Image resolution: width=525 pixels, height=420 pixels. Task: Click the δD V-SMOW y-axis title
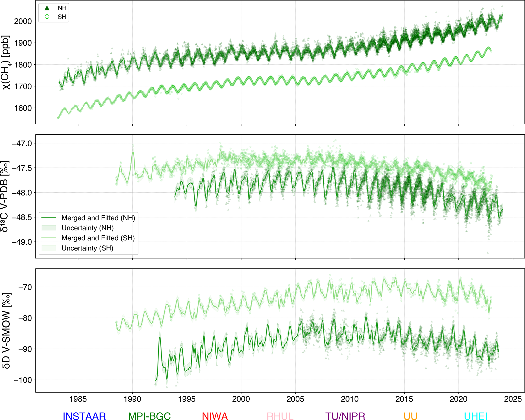pos(6,330)
